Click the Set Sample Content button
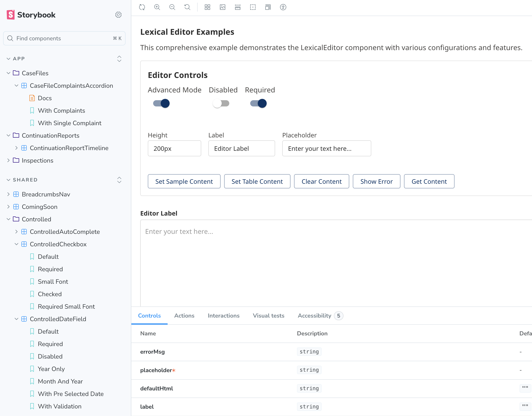 click(x=184, y=181)
